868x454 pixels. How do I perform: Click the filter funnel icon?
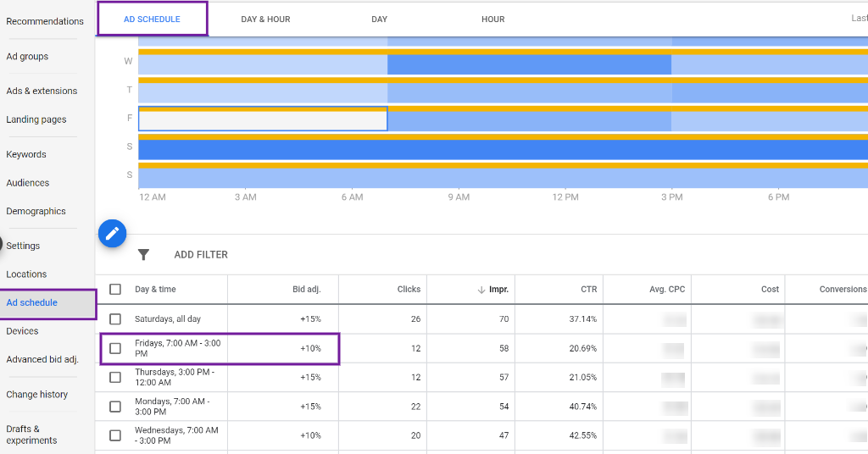(x=144, y=255)
